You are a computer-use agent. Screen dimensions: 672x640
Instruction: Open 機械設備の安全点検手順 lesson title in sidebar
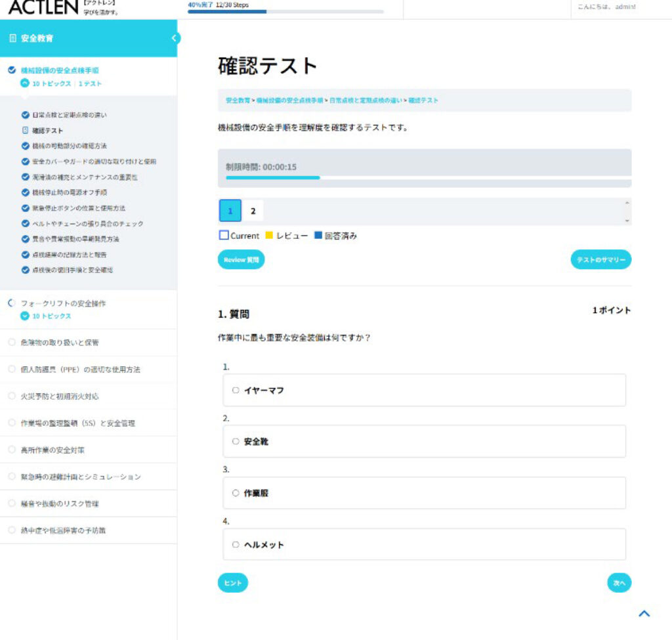[x=60, y=70]
